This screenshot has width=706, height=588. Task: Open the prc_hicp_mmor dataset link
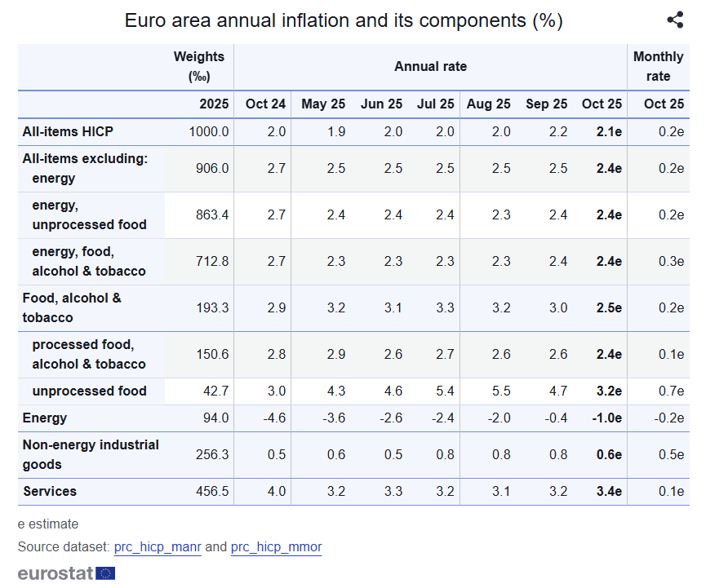pyautogui.click(x=276, y=547)
